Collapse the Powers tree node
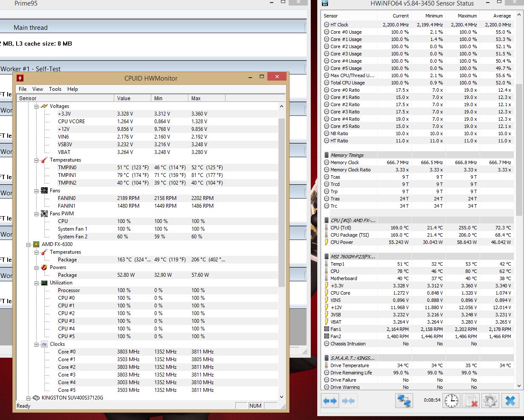The width and height of the screenshot is (524, 420). (x=36, y=267)
